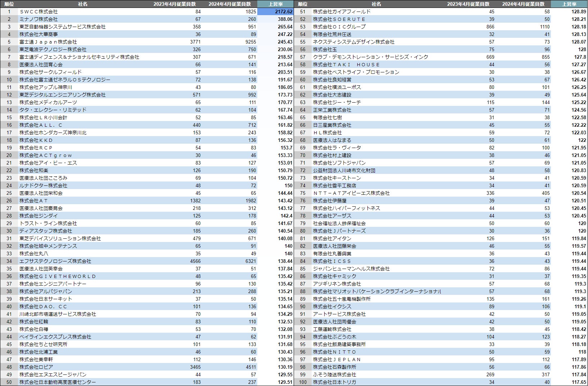
Task: Click ジャパンヒューマンヘルス株式会社
Action: tap(351, 269)
